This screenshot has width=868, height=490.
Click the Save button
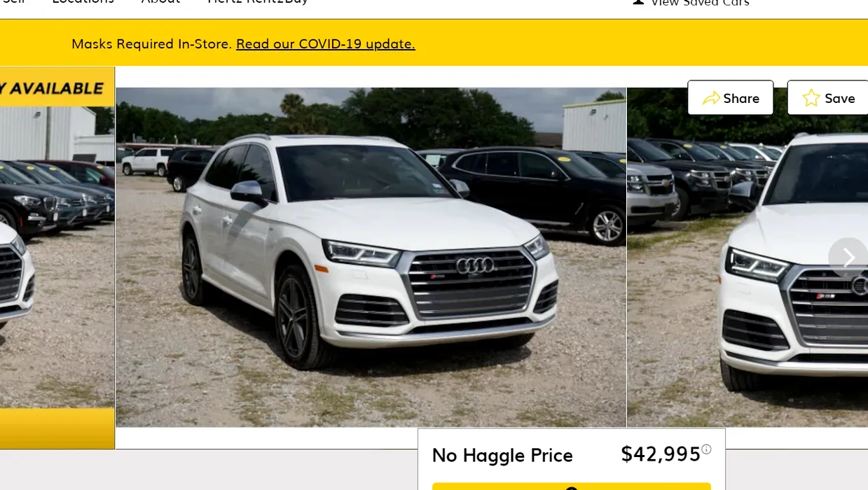(827, 97)
